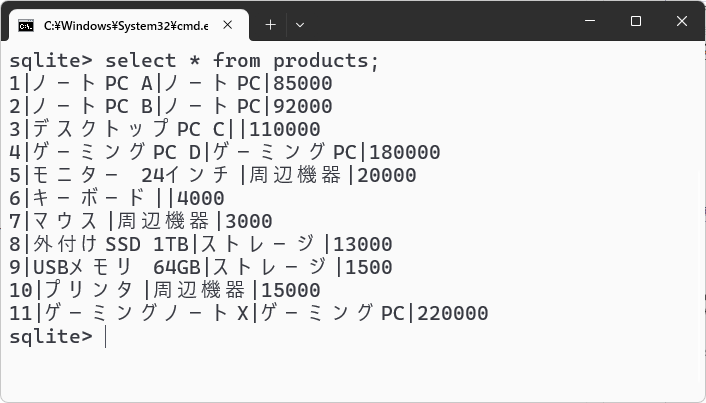
Task: Minimize the terminal window
Action: (590, 21)
